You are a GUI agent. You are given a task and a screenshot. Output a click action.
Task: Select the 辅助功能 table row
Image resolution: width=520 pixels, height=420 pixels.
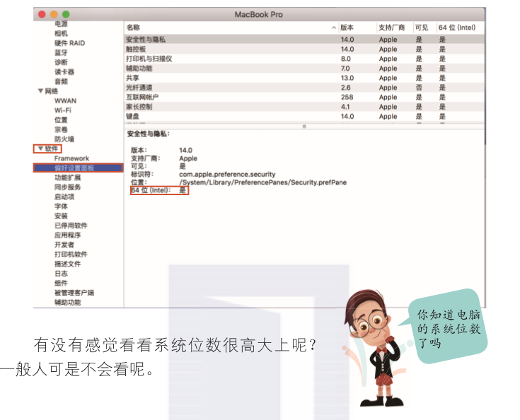(304, 69)
